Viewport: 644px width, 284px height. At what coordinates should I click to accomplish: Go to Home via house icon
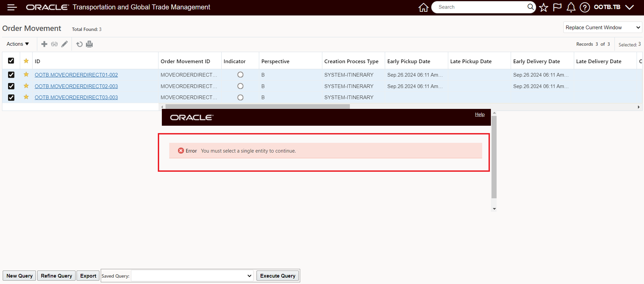click(x=423, y=7)
